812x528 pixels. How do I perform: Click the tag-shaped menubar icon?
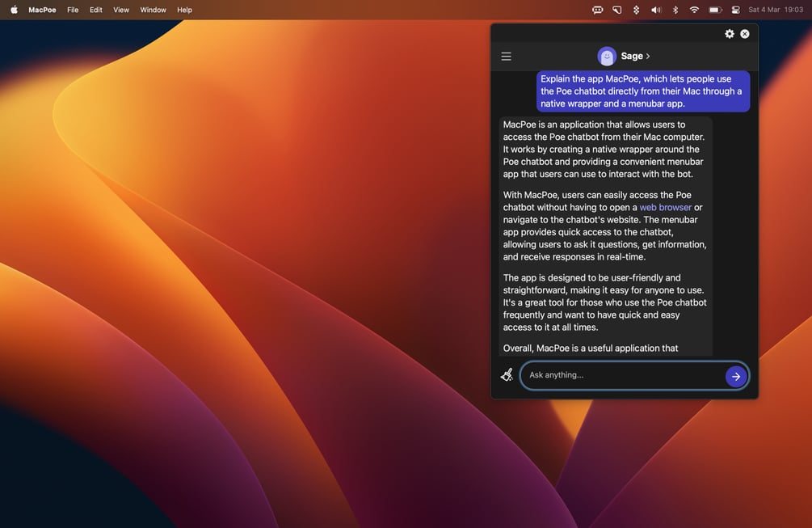616,10
